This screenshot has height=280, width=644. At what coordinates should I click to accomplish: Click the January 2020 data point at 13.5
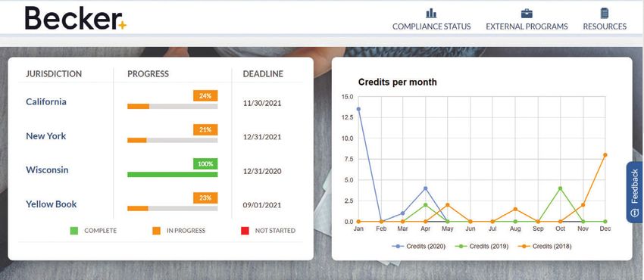[358, 109]
